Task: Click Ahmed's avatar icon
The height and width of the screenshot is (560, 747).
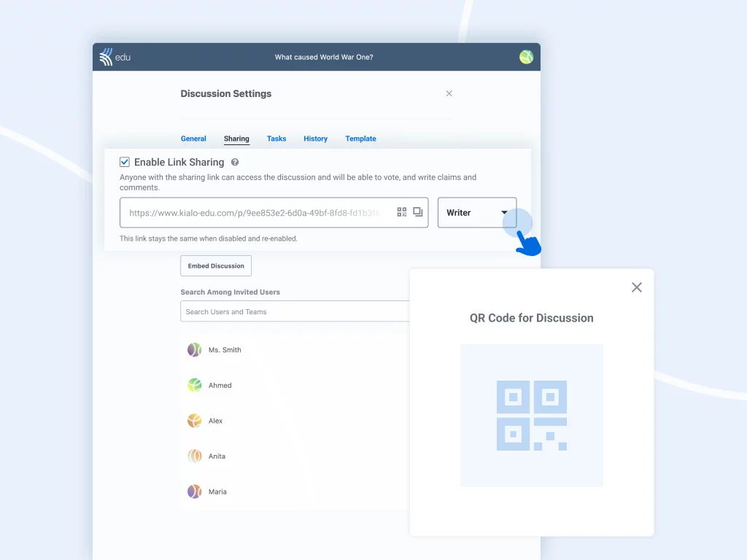Action: click(194, 385)
